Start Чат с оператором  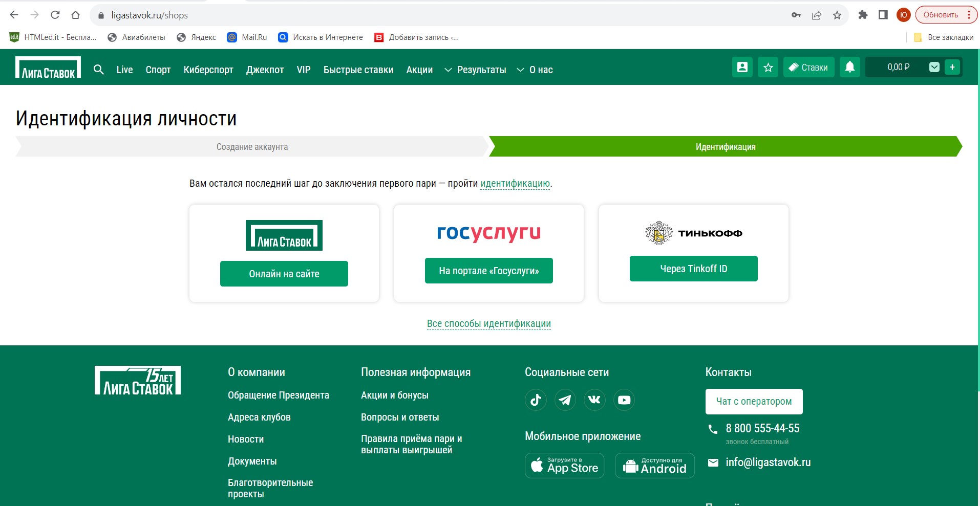tap(754, 402)
